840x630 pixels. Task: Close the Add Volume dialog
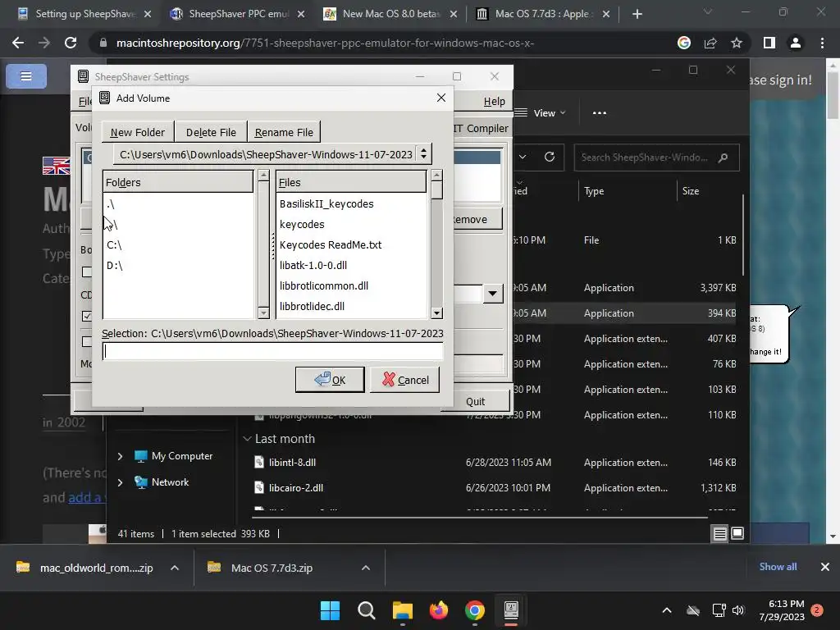click(x=441, y=98)
